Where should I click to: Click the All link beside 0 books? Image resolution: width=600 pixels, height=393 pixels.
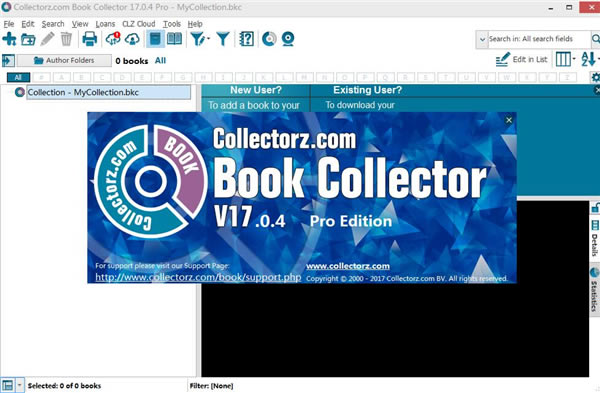click(160, 60)
